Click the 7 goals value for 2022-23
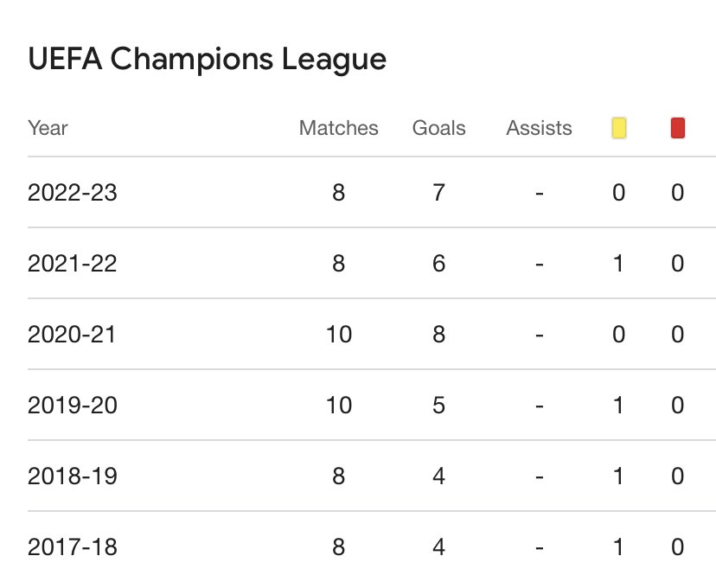Image resolution: width=716 pixels, height=588 pixels. pos(438,192)
